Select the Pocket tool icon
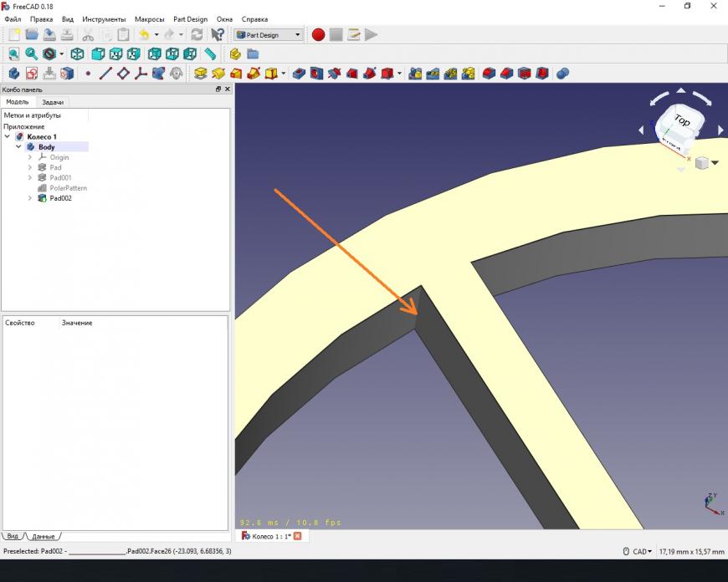 pos(299,74)
